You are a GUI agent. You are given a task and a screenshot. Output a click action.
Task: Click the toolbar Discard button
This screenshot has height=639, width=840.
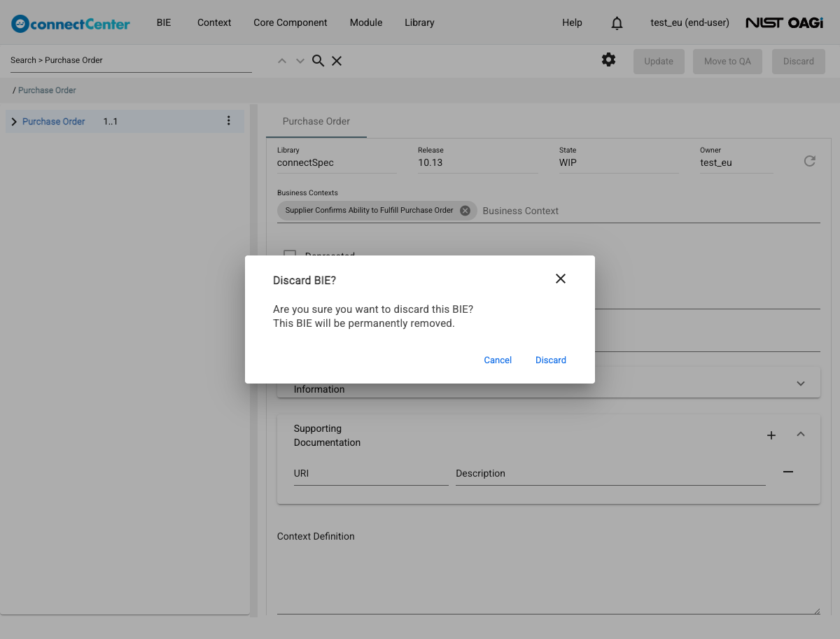799,61
